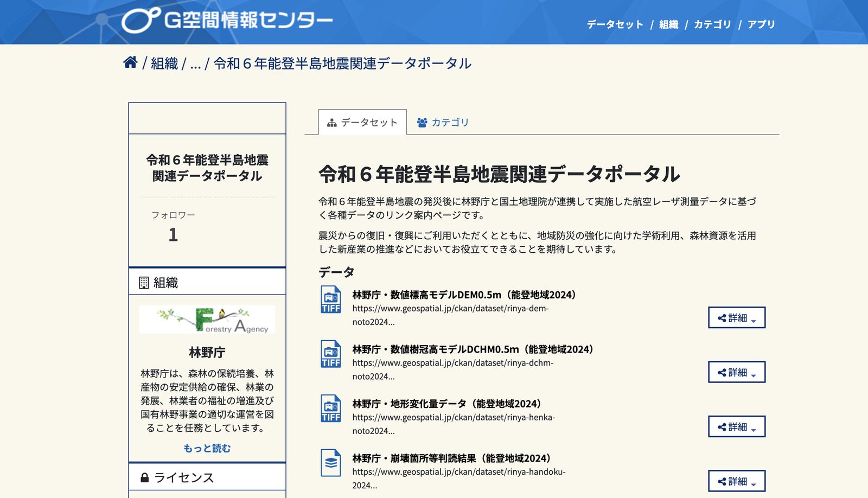Click 令和６年能登半島地震関連データポータル breadcrumb
Screen dimensions: 868x498
click(342, 63)
